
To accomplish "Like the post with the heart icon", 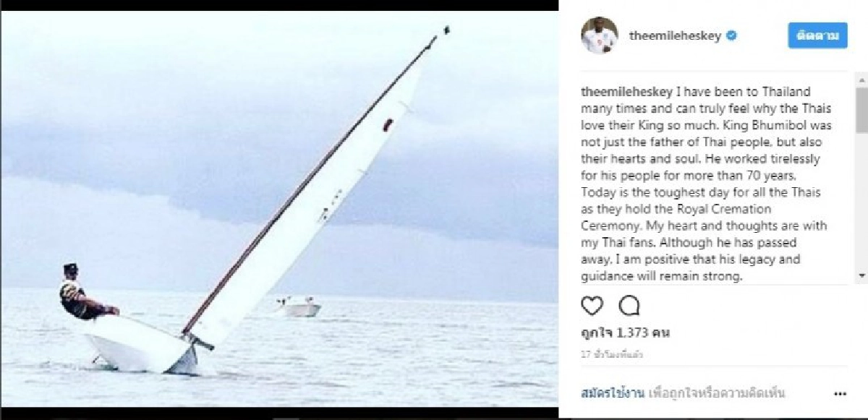I will pos(592,306).
